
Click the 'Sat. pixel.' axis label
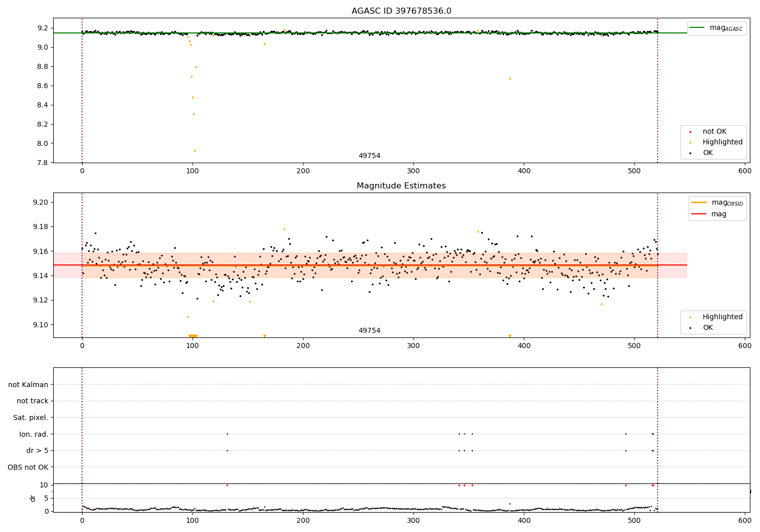[x=31, y=417]
